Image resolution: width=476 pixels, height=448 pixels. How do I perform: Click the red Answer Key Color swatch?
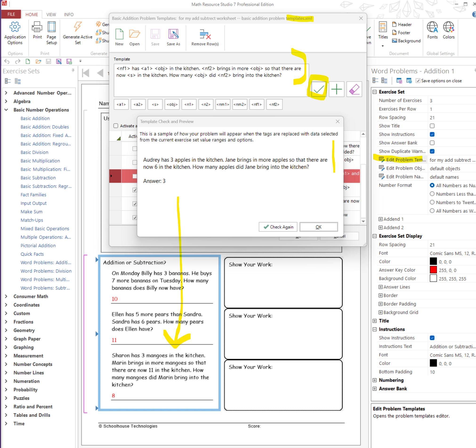coord(433,270)
